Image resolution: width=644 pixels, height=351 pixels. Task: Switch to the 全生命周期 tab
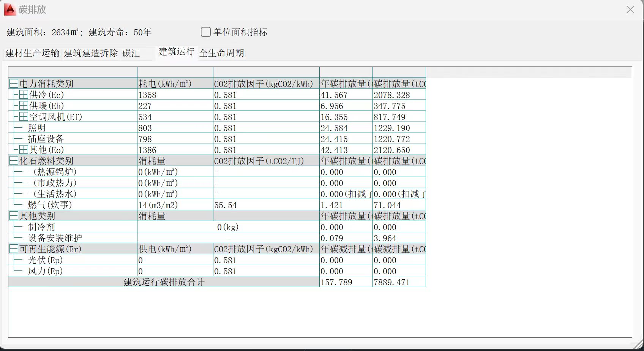(x=221, y=53)
